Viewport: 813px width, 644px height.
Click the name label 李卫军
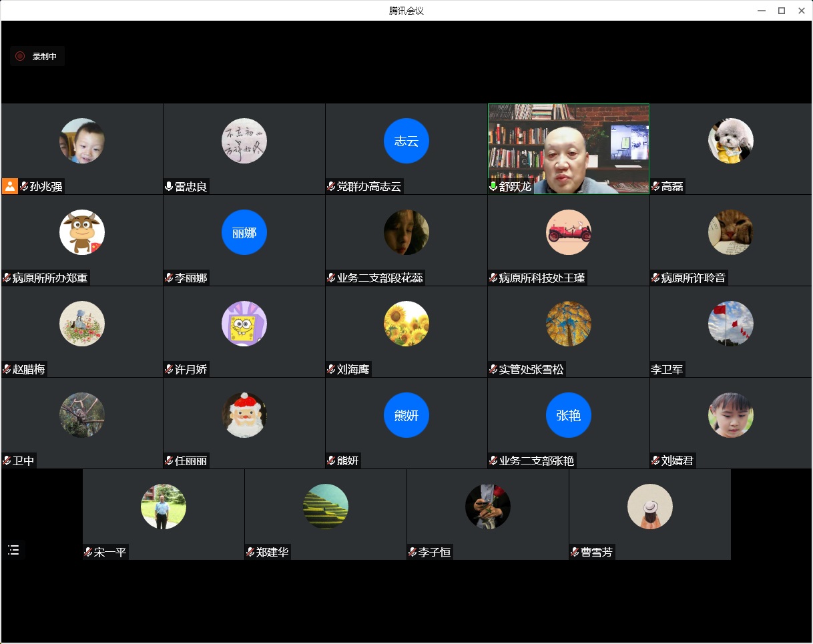pyautogui.click(x=667, y=369)
